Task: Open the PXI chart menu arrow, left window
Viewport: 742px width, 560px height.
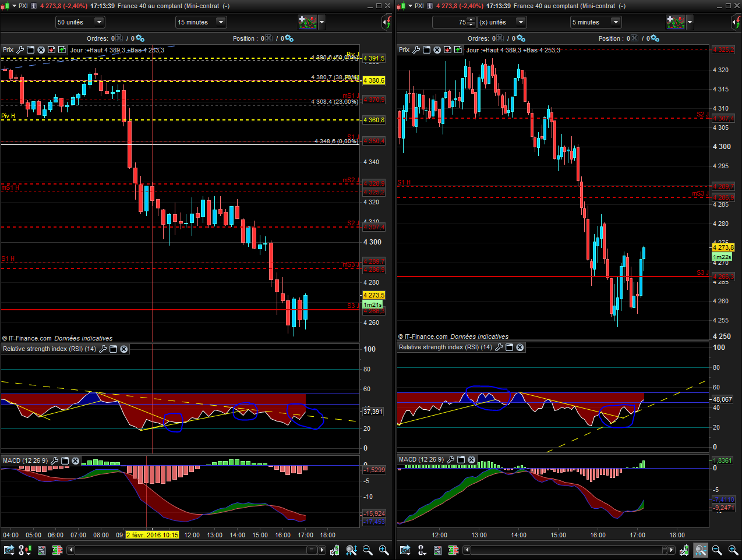Action: [x=14, y=6]
